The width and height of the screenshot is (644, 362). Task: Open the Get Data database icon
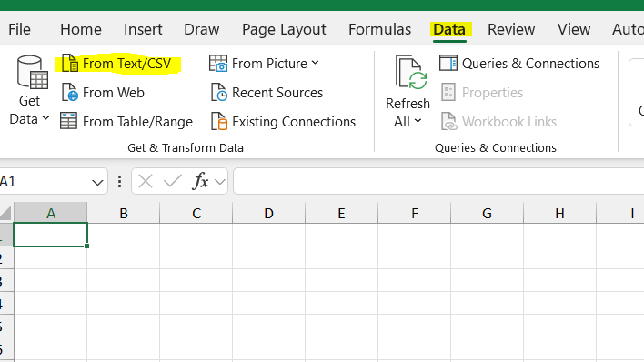point(33,72)
